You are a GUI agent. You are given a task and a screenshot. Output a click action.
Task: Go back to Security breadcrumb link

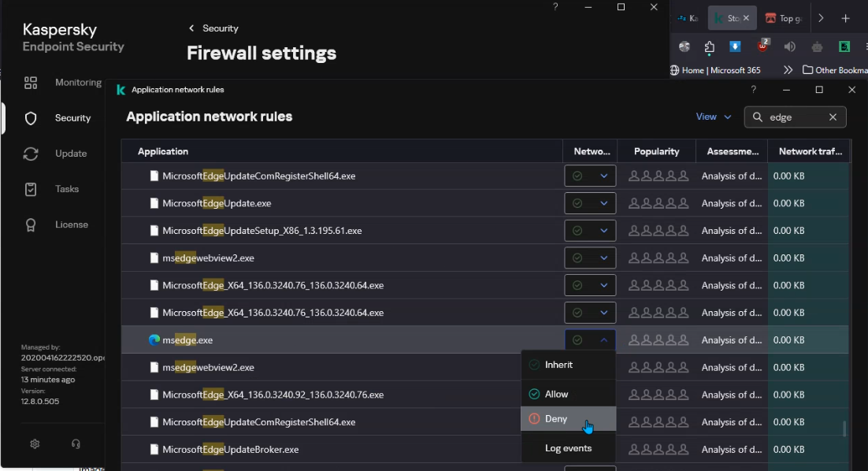(x=221, y=28)
